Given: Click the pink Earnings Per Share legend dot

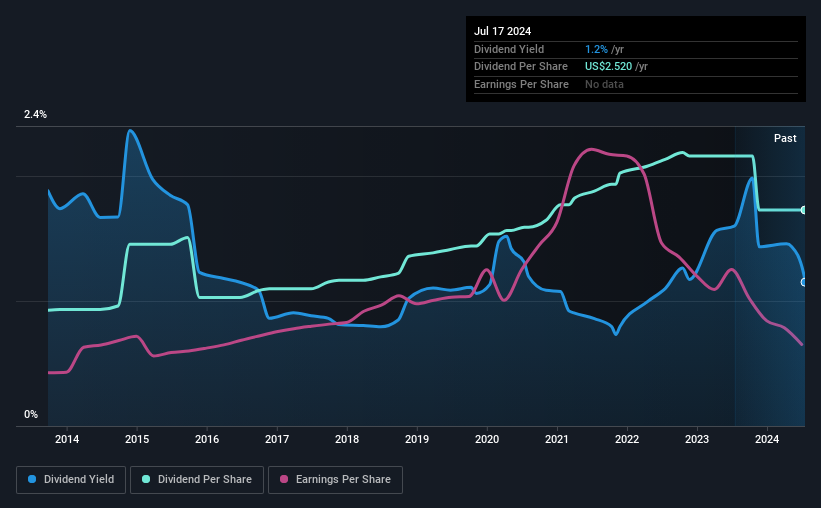Looking at the screenshot, I should coord(284,479).
